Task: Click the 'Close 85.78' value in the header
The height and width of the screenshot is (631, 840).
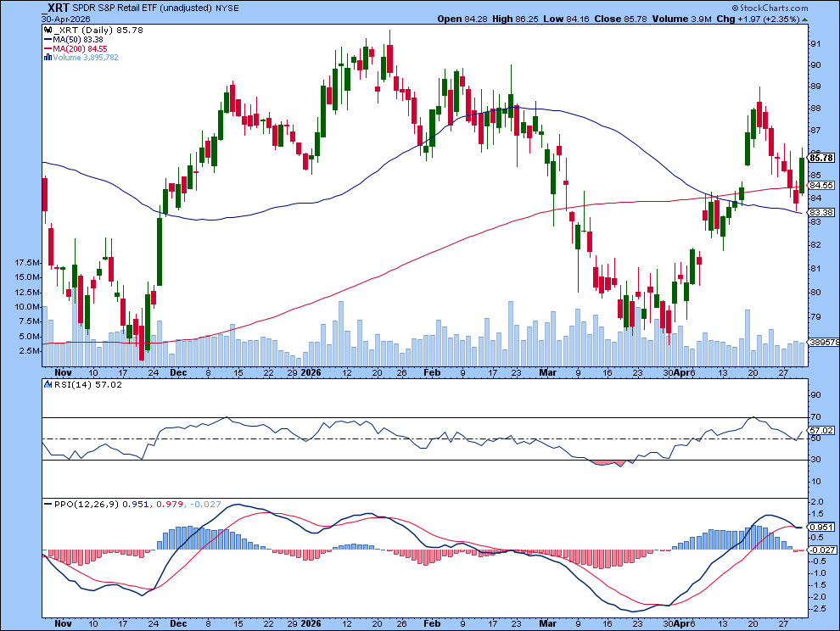Action: [621, 19]
